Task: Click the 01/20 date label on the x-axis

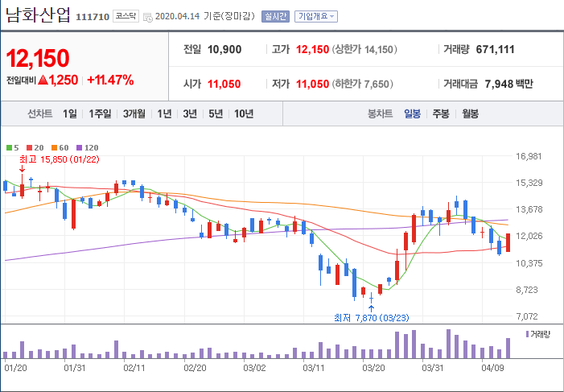Action: (x=14, y=368)
